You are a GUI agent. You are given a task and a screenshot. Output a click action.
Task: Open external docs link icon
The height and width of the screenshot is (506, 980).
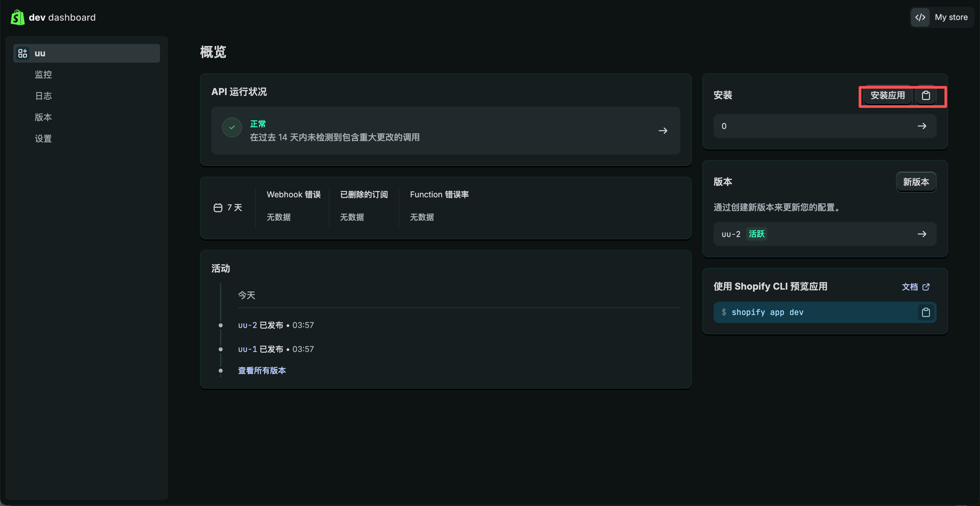pos(926,287)
